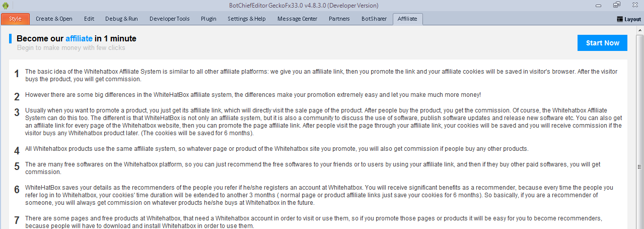Close the BotChiefEditor window
The width and height of the screenshot is (644, 229).
[632, 5]
